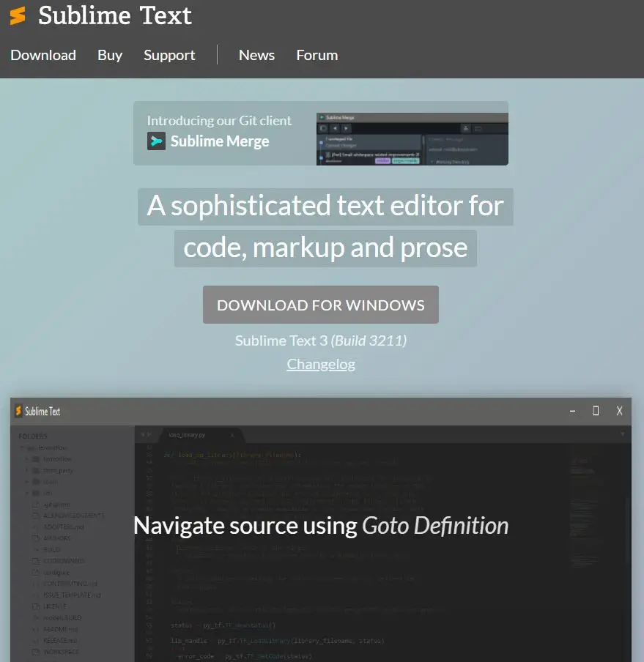The image size is (644, 662).
Task: Click the 'Introducing our Git client' text
Action: (x=219, y=121)
